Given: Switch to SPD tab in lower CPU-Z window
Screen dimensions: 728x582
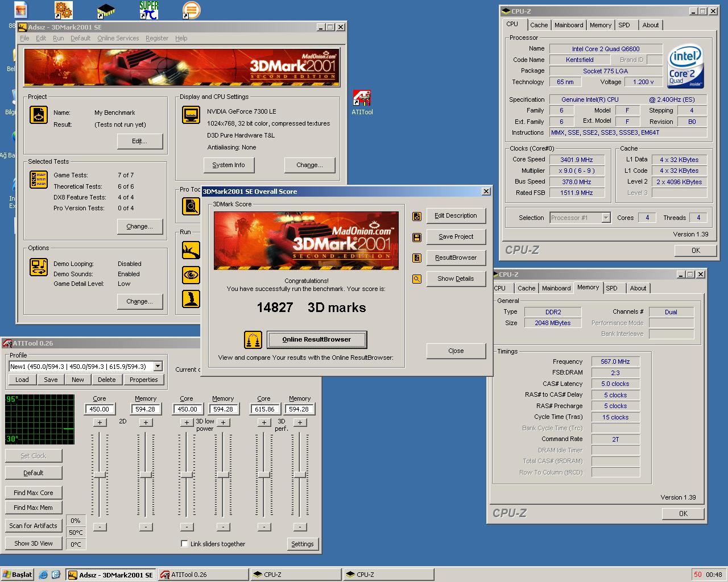Looking at the screenshot, I should pos(612,288).
